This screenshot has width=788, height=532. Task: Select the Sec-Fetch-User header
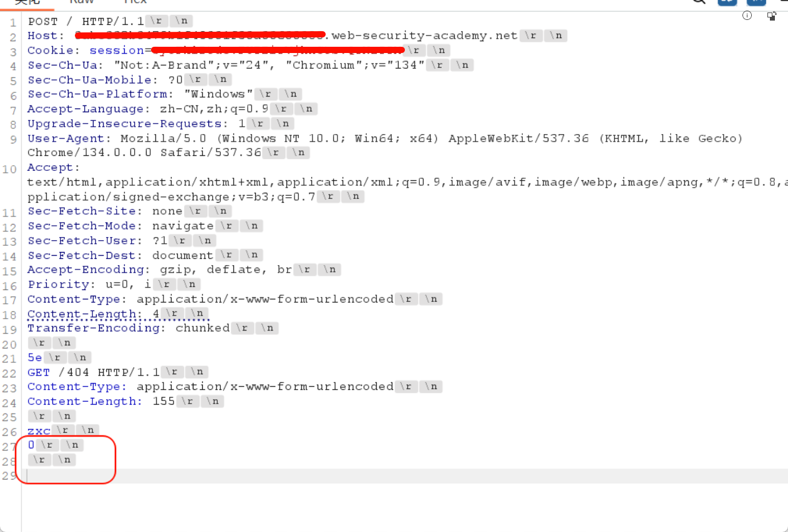tap(85, 241)
